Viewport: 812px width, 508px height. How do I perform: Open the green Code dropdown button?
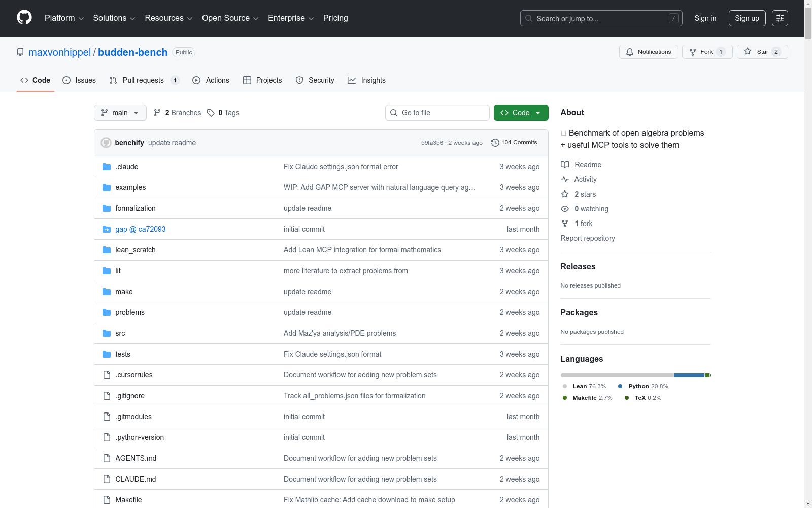(521, 113)
